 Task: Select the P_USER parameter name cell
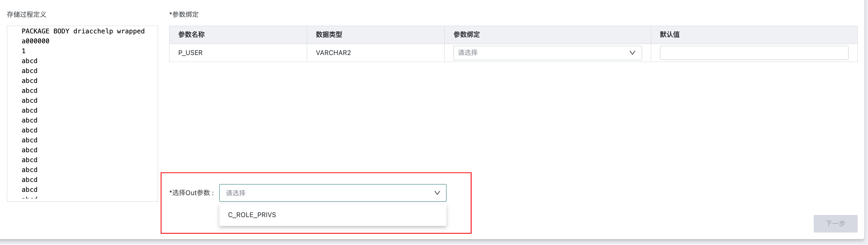[190, 53]
